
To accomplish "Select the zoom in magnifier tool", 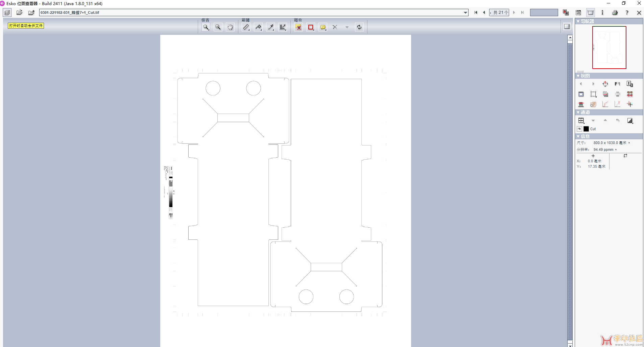I will [x=206, y=27].
